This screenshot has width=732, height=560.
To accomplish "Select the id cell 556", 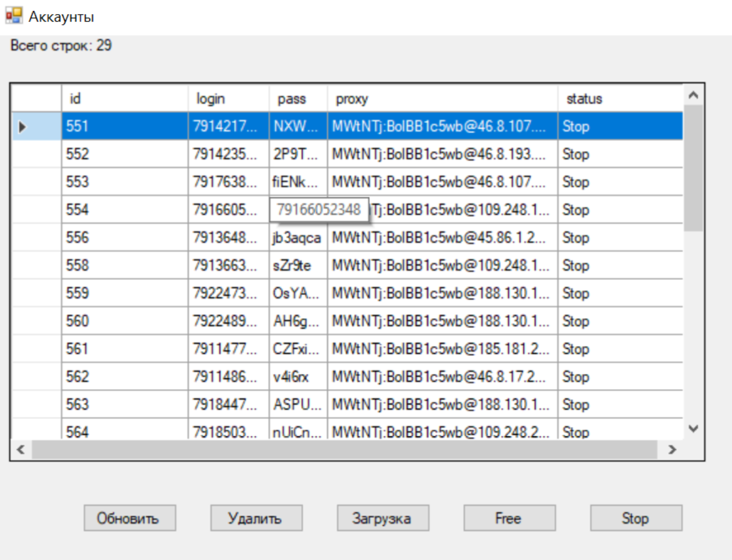I will point(124,238).
